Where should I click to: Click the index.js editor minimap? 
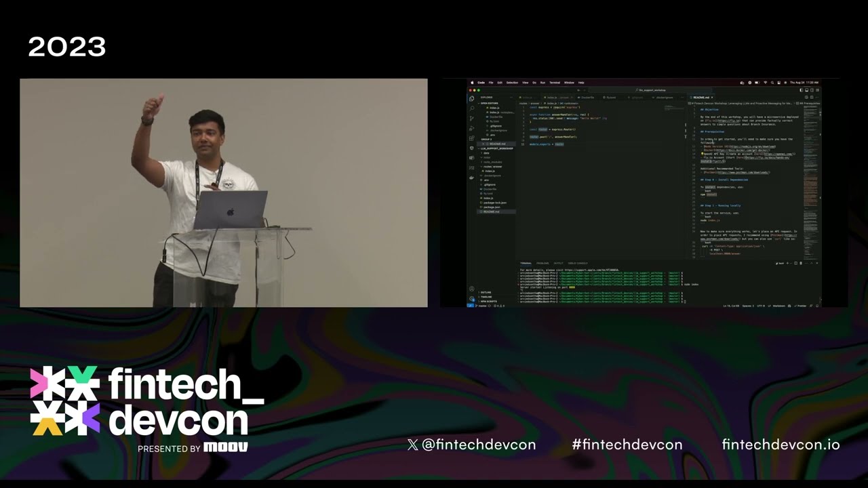click(674, 107)
